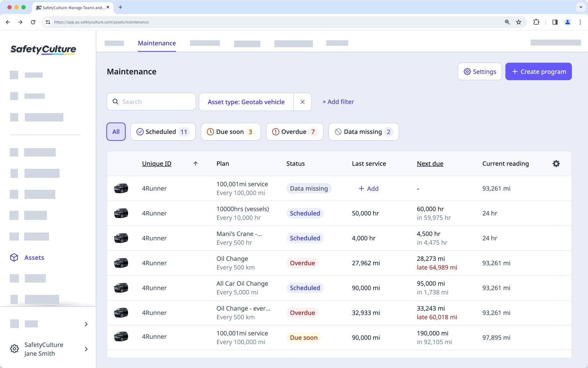Click the browser profile avatar icon
The width and height of the screenshot is (588, 368).
click(x=567, y=22)
